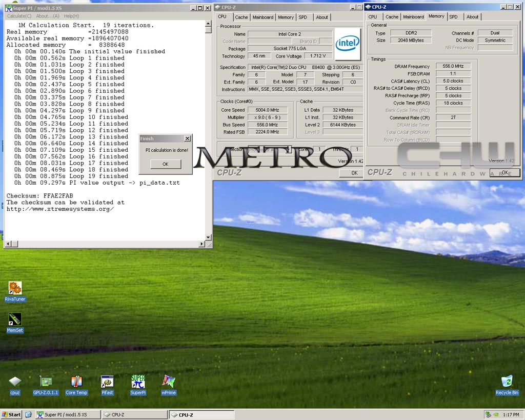
Task: Click the CAS# Latency value 5.0 clocks
Action: 453,81
